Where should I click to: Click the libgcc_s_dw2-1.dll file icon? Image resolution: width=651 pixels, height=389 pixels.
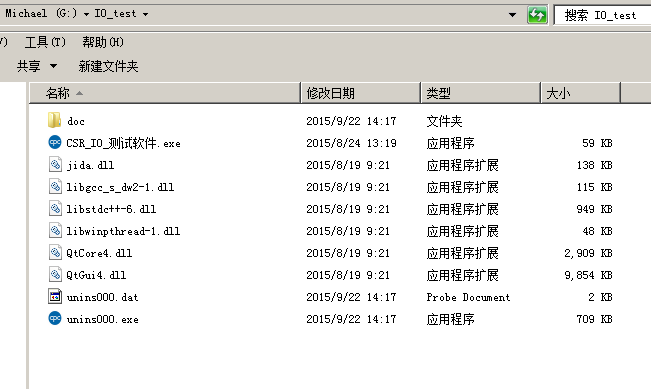coord(55,186)
